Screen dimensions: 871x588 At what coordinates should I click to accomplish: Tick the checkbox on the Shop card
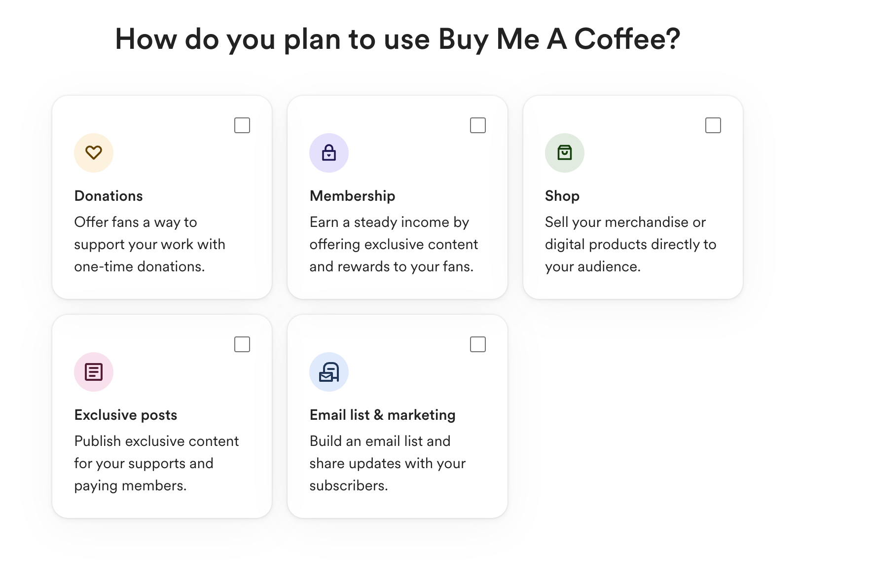click(x=713, y=126)
